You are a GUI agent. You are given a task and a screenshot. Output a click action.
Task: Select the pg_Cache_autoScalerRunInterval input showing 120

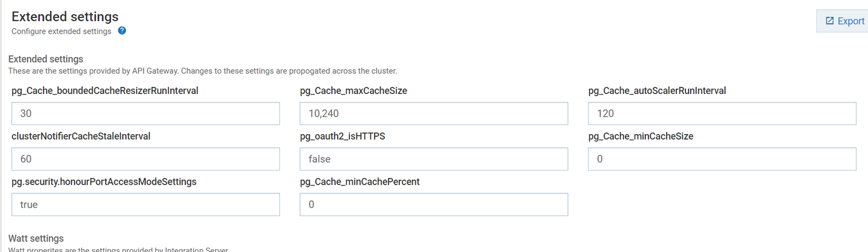(x=722, y=114)
